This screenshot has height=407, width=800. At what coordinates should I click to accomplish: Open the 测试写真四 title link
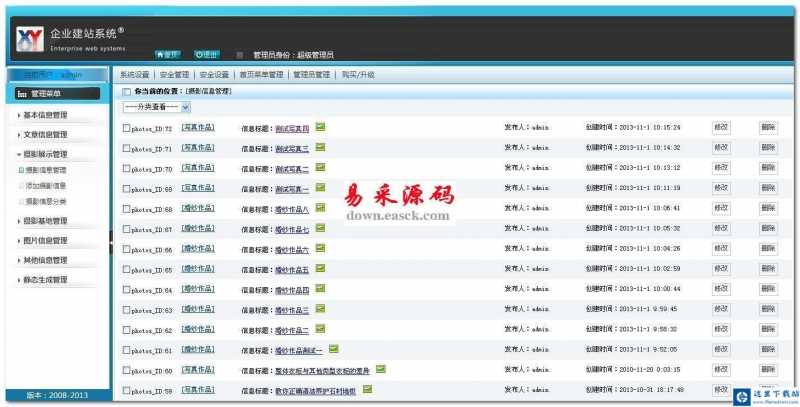pyautogui.click(x=292, y=129)
